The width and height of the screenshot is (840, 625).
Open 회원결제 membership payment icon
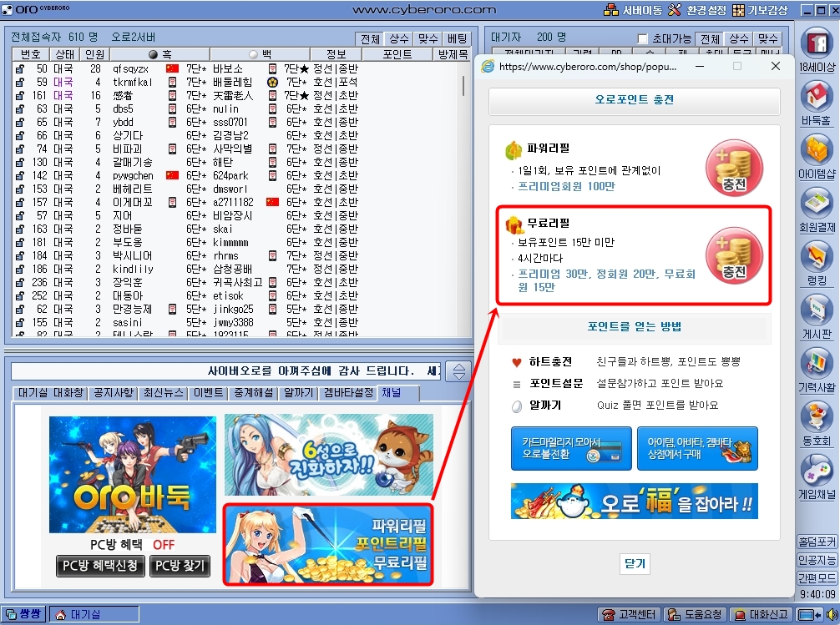tap(817, 210)
